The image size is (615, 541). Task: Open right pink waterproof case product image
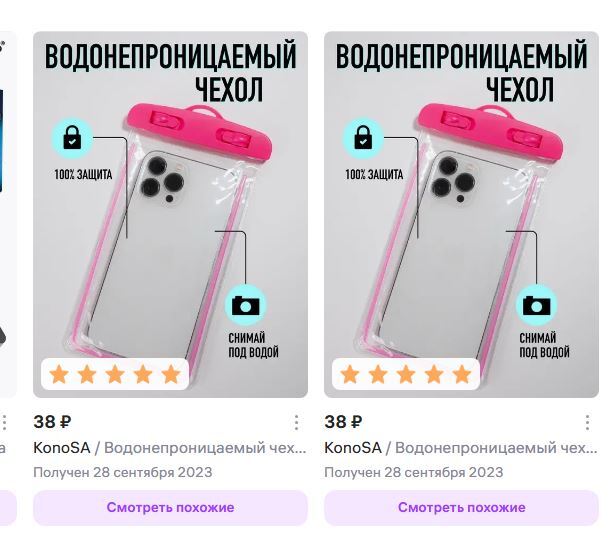[461, 215]
